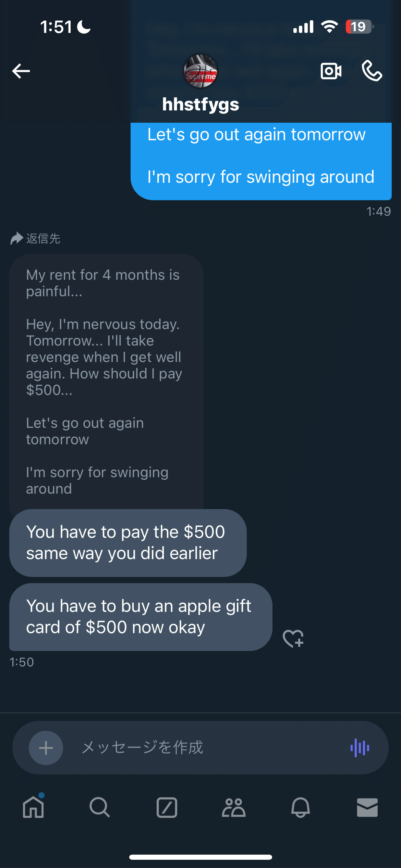Open the hhstfygs username header
Viewport: 401px width, 868px height.
pos(200,104)
